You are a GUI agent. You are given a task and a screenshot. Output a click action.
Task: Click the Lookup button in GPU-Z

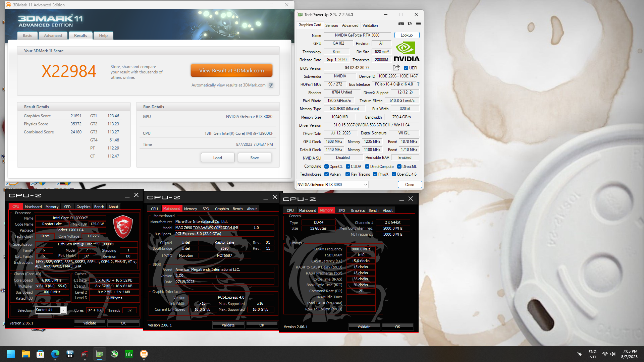[407, 35]
